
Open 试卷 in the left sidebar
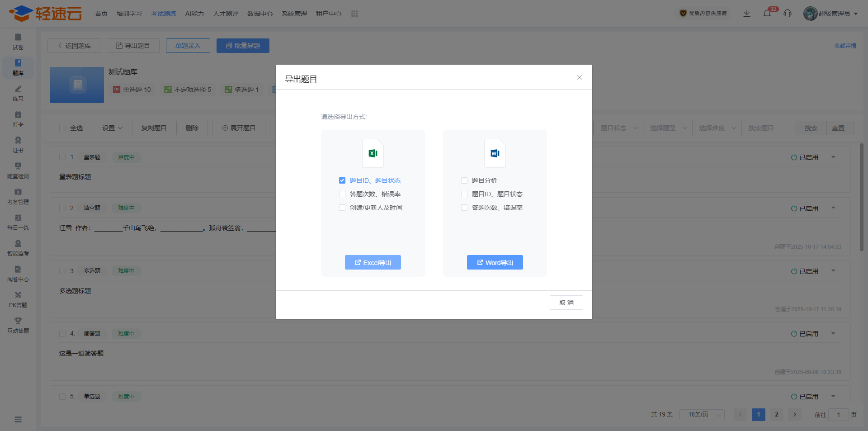tap(18, 41)
